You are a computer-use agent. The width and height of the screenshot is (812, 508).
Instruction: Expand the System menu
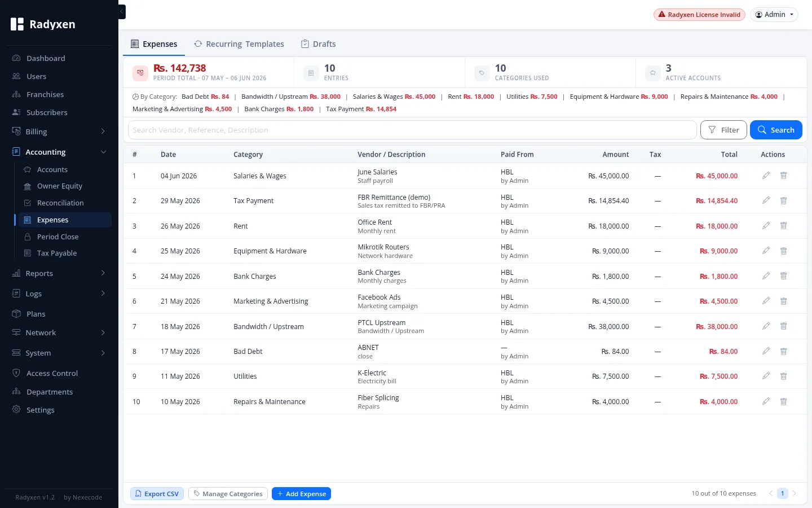[x=59, y=353]
